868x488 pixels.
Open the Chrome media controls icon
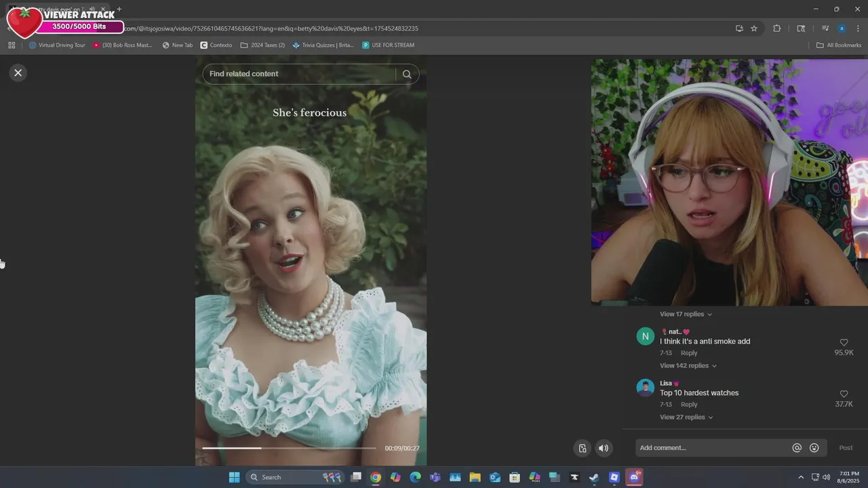tap(825, 28)
